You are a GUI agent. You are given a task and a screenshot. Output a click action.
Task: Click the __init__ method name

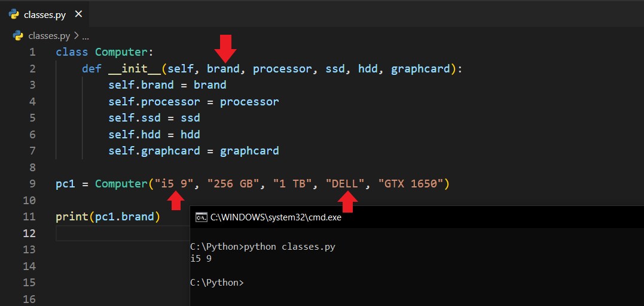coord(135,69)
